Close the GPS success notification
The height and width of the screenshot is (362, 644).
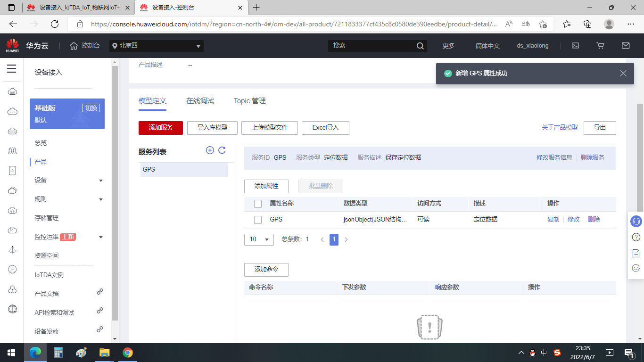(623, 73)
